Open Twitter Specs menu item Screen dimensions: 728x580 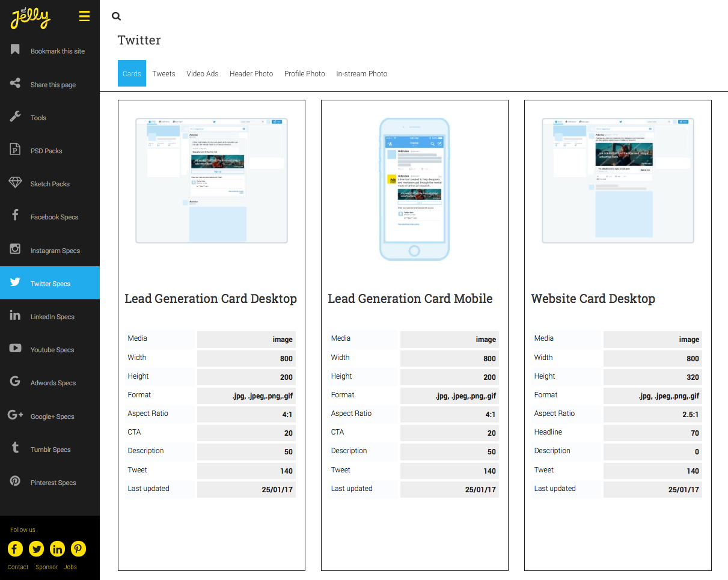point(50,283)
